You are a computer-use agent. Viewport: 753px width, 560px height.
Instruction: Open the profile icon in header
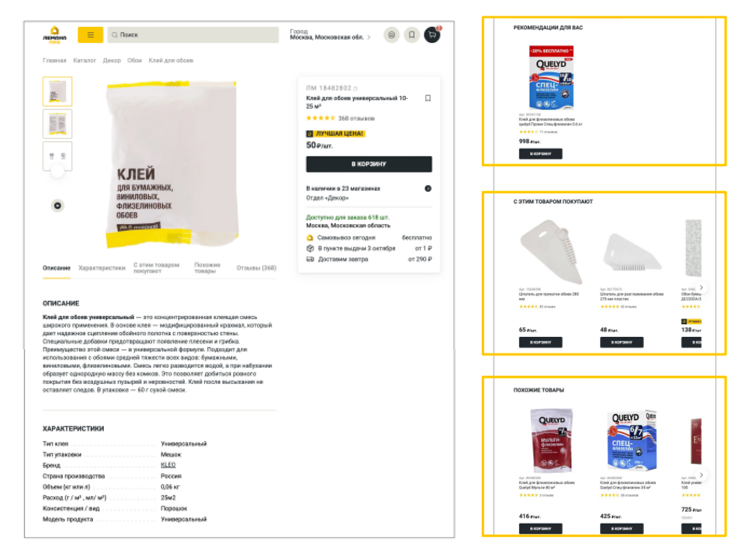(392, 35)
